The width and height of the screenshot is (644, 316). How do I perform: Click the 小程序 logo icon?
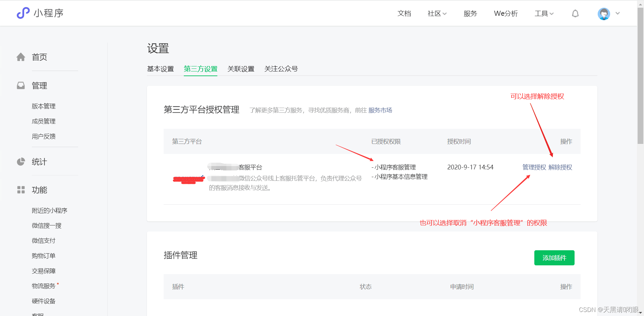click(x=22, y=13)
